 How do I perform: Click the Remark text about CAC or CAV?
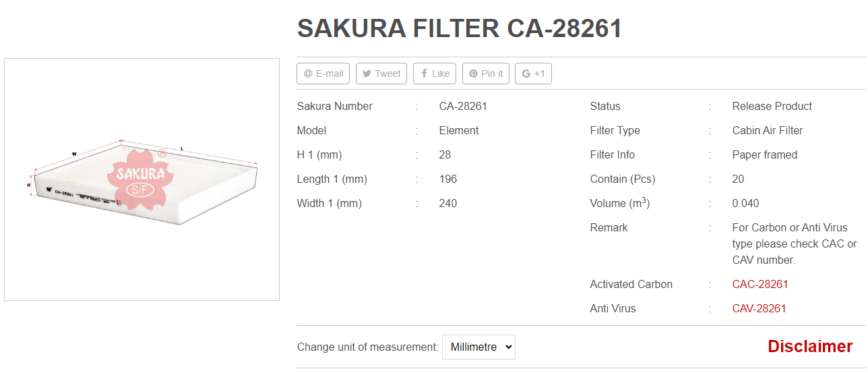tap(795, 243)
